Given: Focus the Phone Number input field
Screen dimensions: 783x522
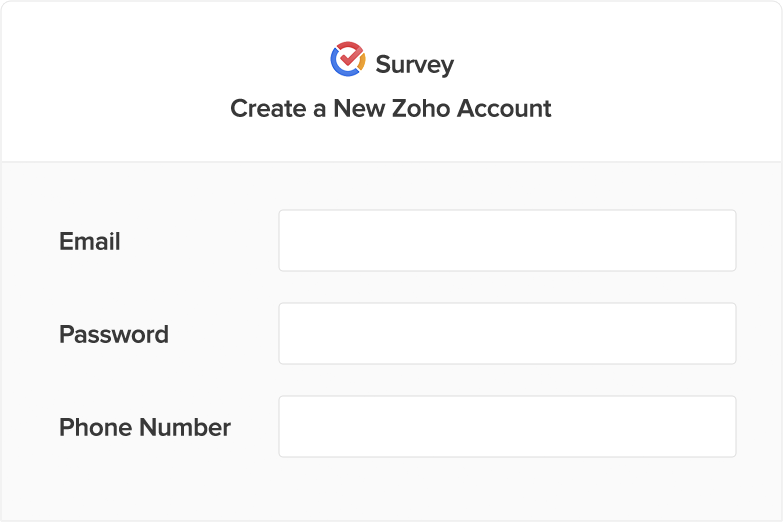Looking at the screenshot, I should coord(507,427).
